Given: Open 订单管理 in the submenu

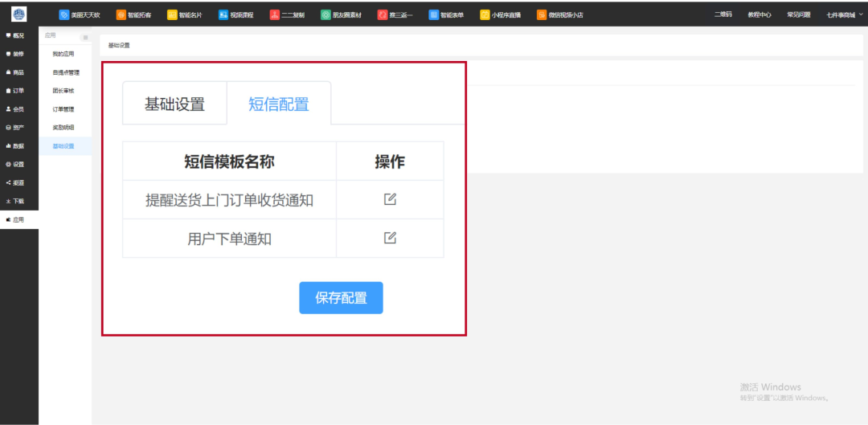Looking at the screenshot, I should [x=63, y=109].
